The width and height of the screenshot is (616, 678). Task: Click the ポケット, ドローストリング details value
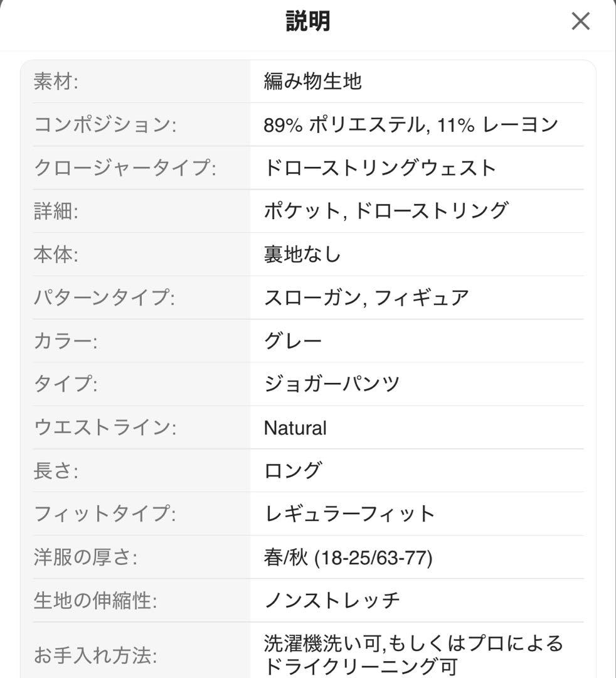click(386, 211)
